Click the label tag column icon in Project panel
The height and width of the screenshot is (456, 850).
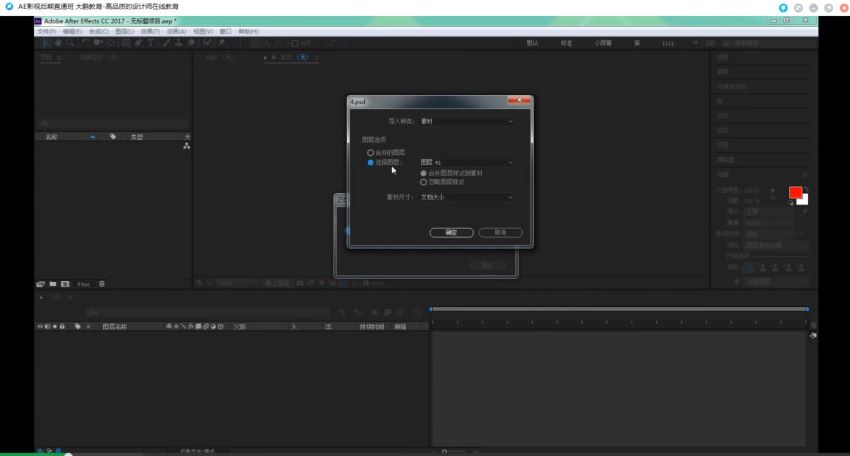pyautogui.click(x=113, y=137)
